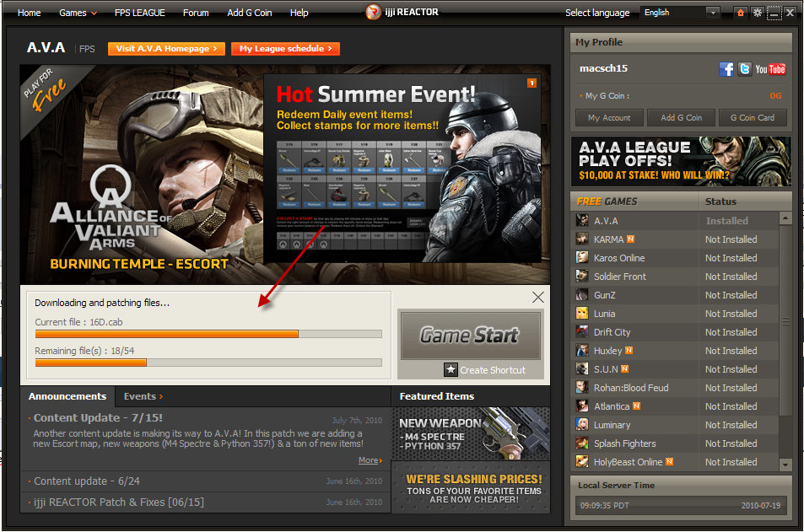Open My Account button in profile

click(609, 118)
